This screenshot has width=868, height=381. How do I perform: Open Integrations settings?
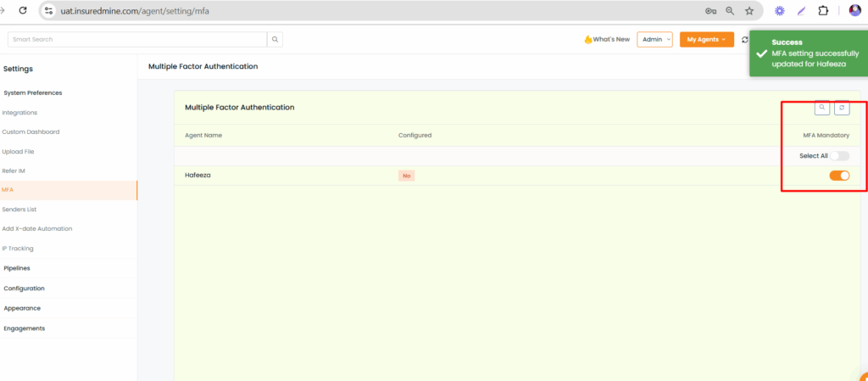[19, 112]
